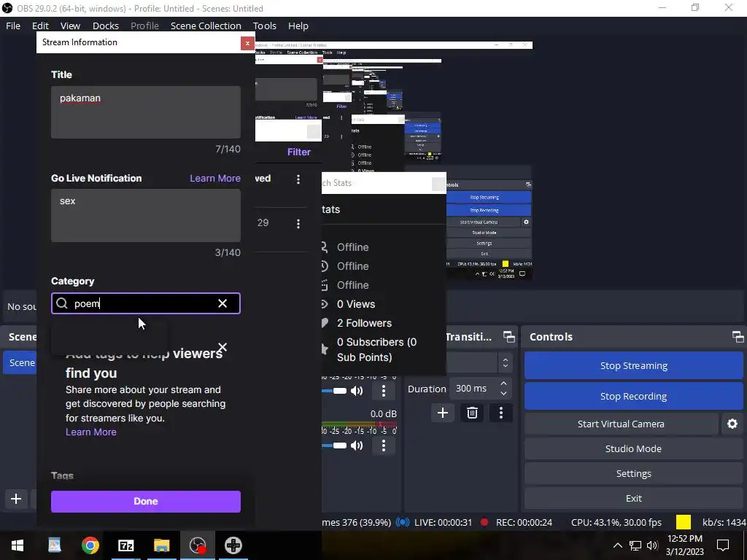This screenshot has height=560, width=747.
Task: Open the Scene Collection menu
Action: click(206, 26)
